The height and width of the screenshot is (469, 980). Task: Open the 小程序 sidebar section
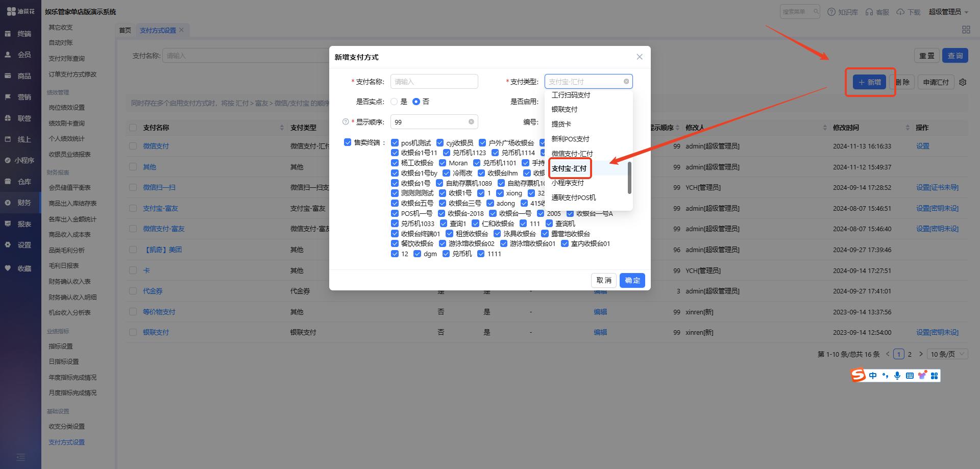tap(19, 160)
